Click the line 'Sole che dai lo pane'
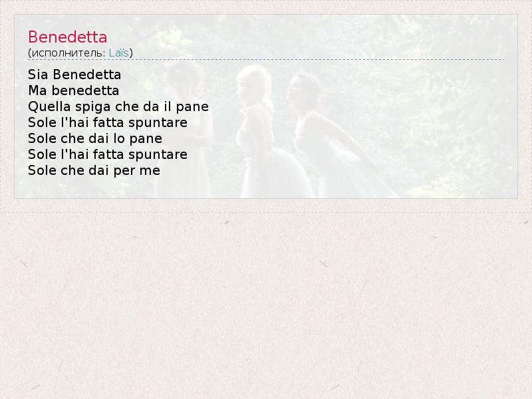Viewport: 532px width, 399px height. point(95,138)
